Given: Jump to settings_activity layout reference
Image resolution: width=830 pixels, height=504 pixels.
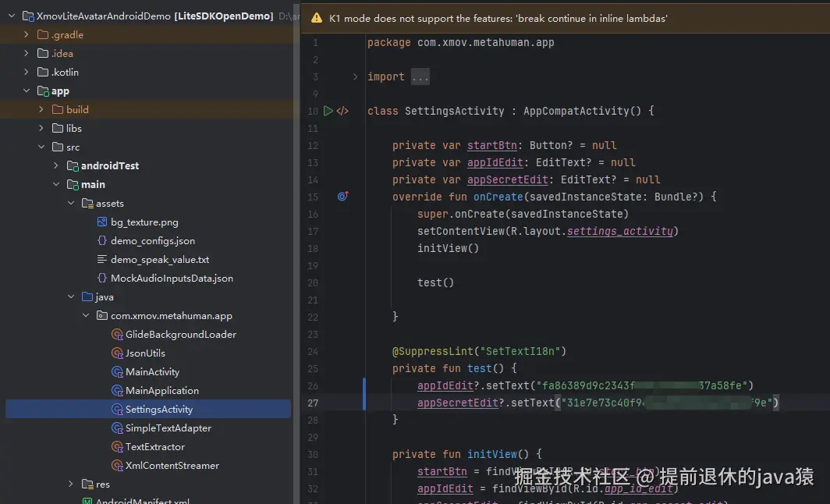Looking at the screenshot, I should (x=622, y=231).
